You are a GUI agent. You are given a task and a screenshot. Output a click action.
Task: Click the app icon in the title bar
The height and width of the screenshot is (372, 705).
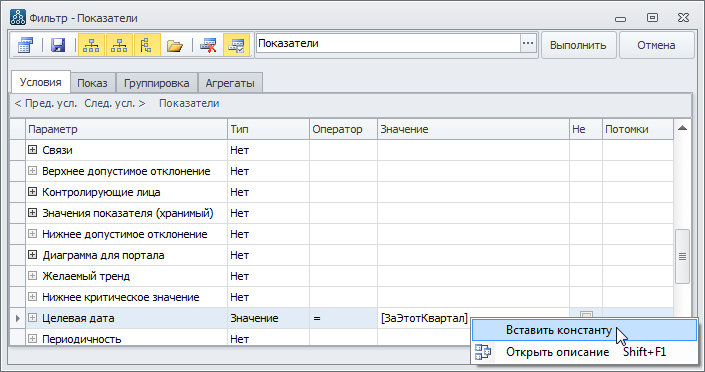18,18
